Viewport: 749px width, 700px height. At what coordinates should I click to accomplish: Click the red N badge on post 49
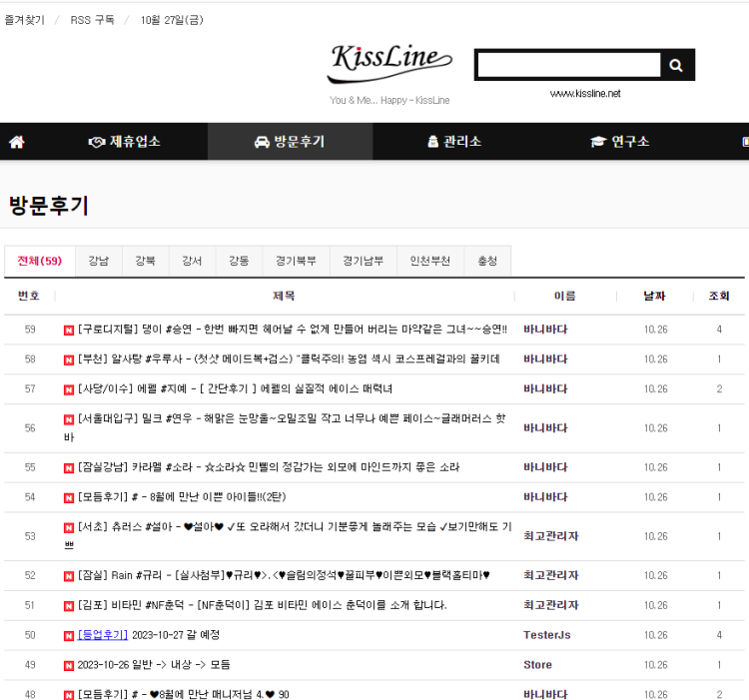69,665
